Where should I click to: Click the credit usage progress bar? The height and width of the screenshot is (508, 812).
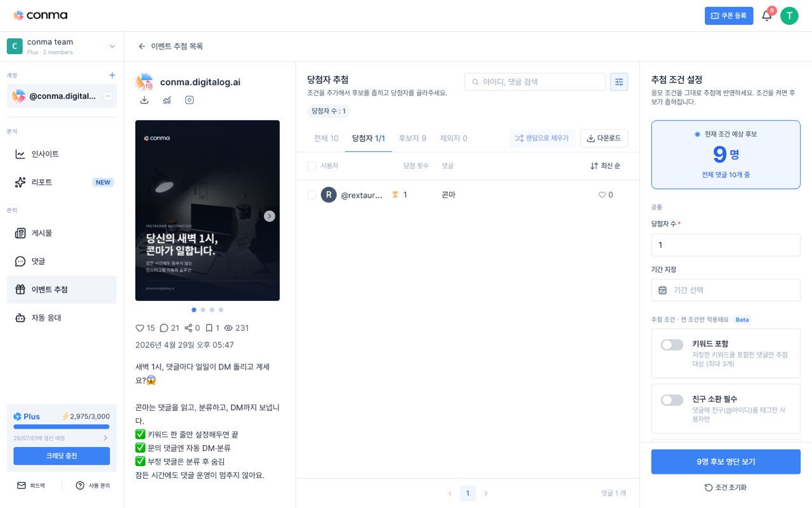pyautogui.click(x=62, y=427)
